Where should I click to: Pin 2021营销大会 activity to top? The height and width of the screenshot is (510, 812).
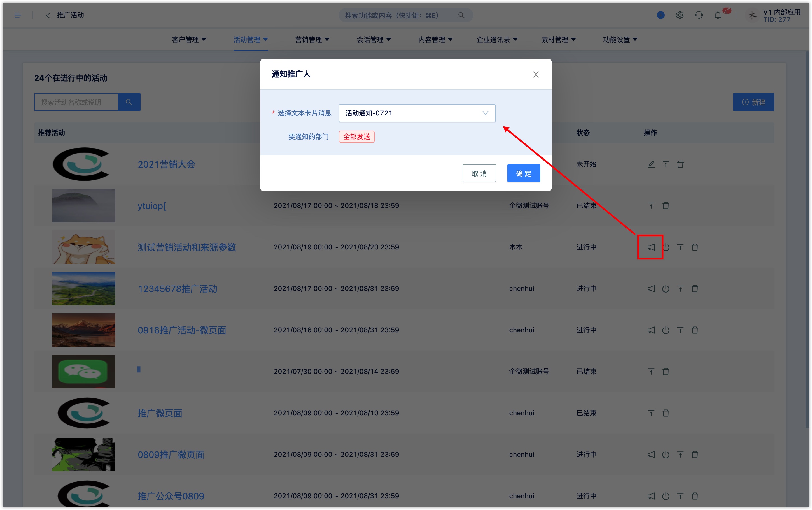pos(666,164)
